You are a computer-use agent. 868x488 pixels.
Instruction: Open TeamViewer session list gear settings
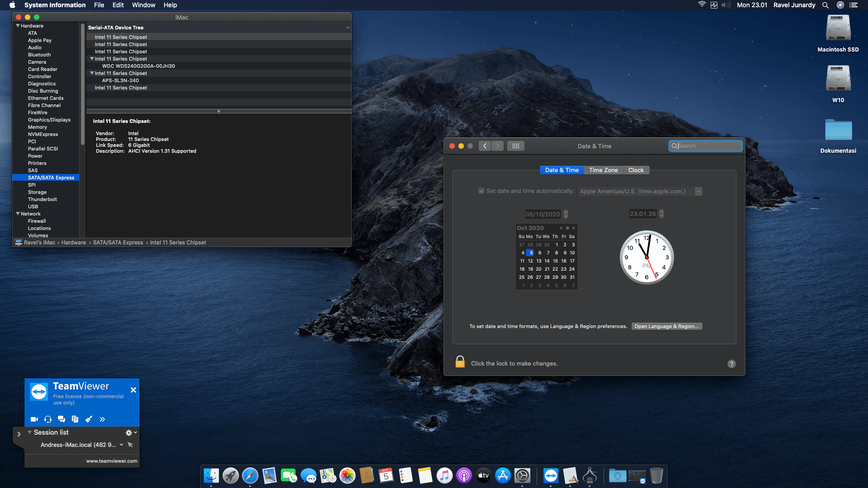point(129,433)
